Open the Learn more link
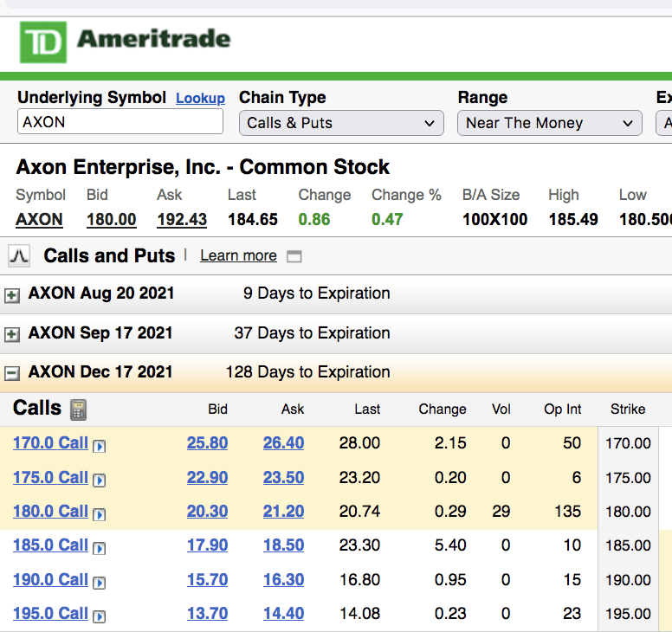The height and width of the screenshot is (632, 672). pos(238,255)
